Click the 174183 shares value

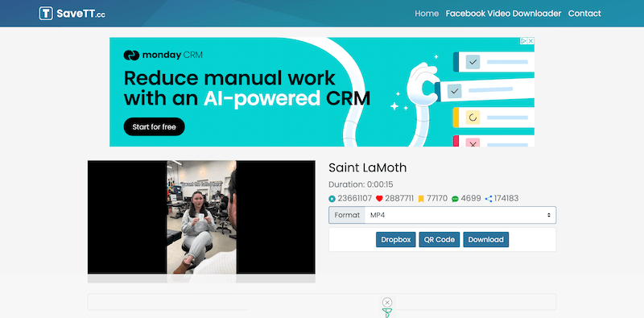(x=506, y=198)
